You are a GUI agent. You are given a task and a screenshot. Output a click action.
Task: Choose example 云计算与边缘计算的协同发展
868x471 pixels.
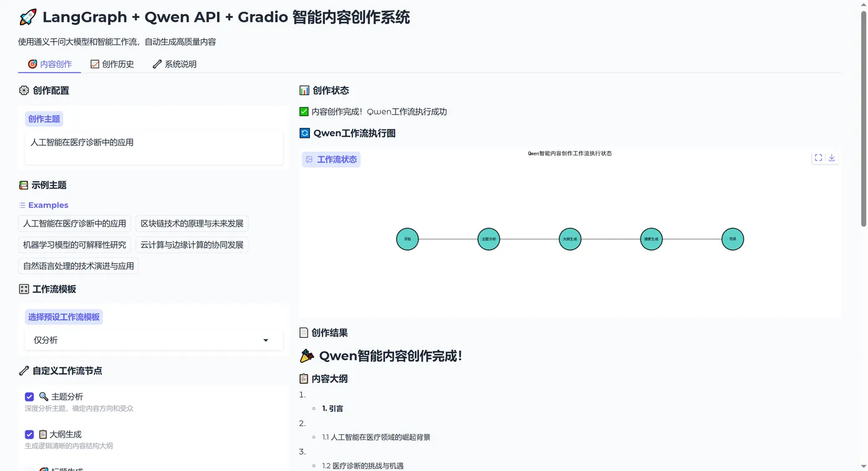pyautogui.click(x=192, y=244)
